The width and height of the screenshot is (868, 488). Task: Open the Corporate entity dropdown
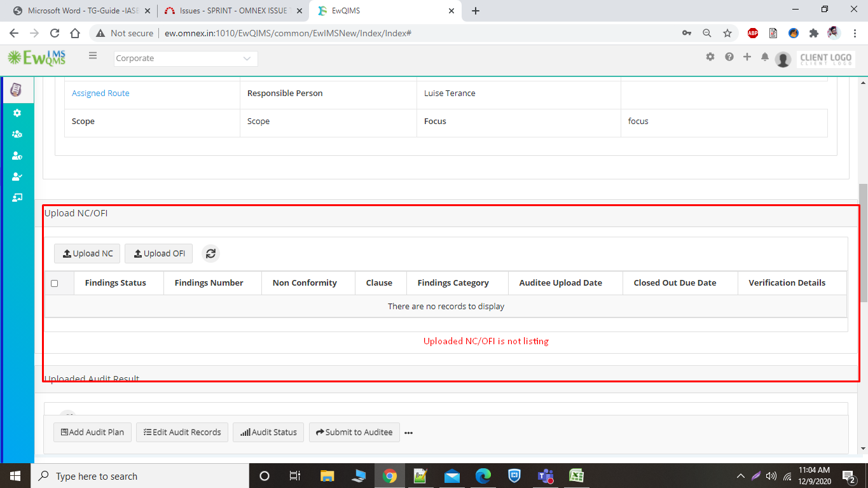(186, 58)
